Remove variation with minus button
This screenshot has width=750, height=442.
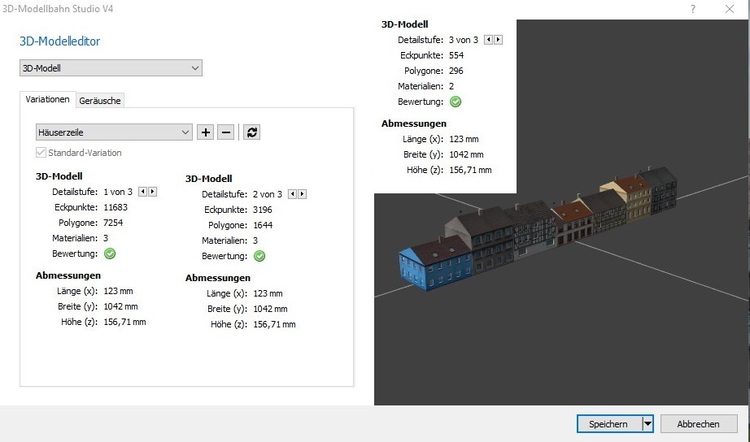pos(226,132)
